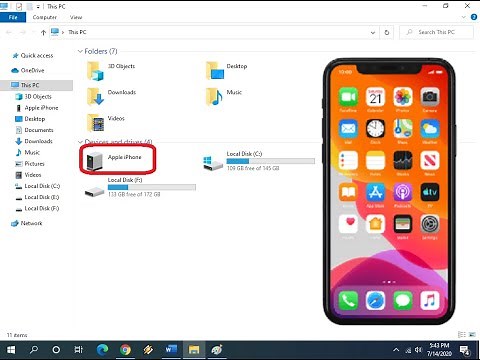Select Network in the navigation pane
480x360 pixels.
click(27, 223)
